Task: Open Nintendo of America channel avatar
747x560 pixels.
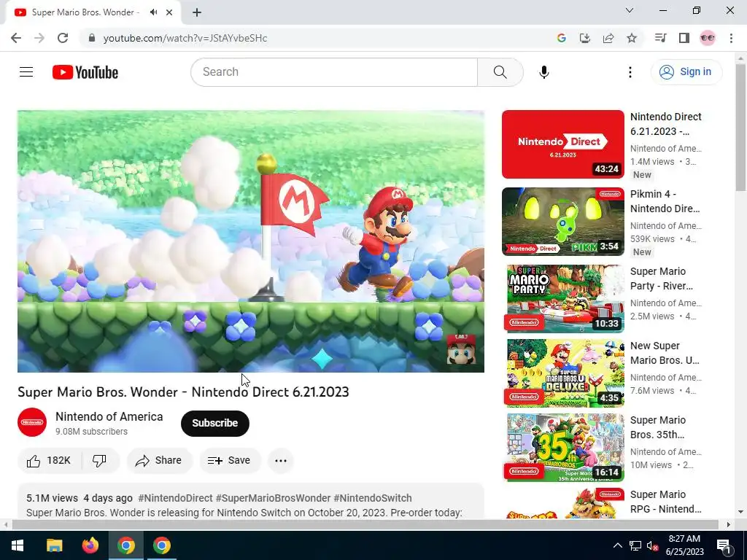Action: [32, 422]
